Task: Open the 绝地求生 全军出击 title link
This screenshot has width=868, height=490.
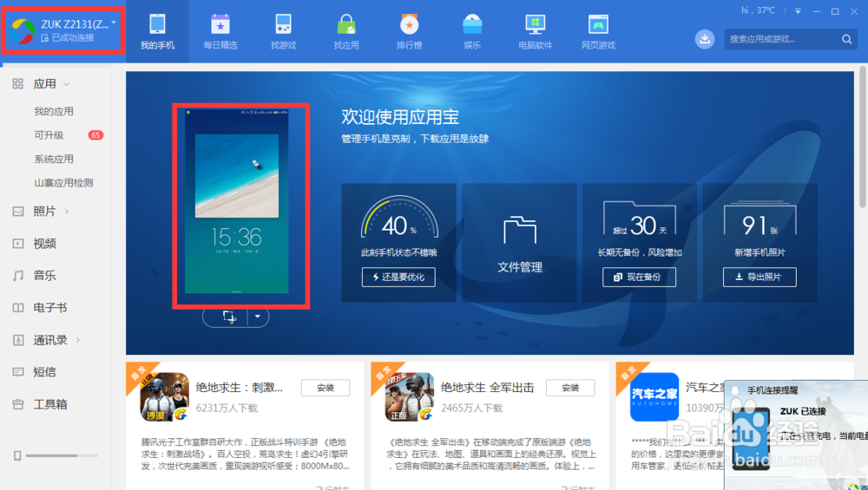Action: click(487, 388)
